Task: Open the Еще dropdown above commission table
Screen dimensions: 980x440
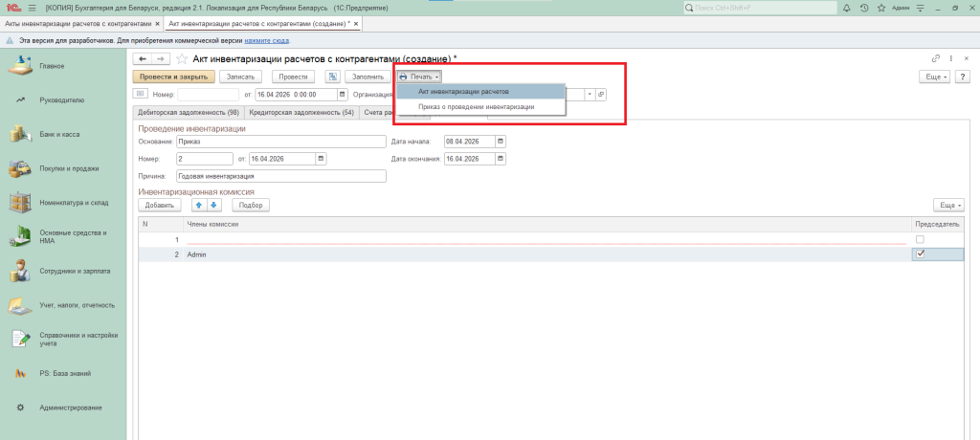Action: (947, 205)
